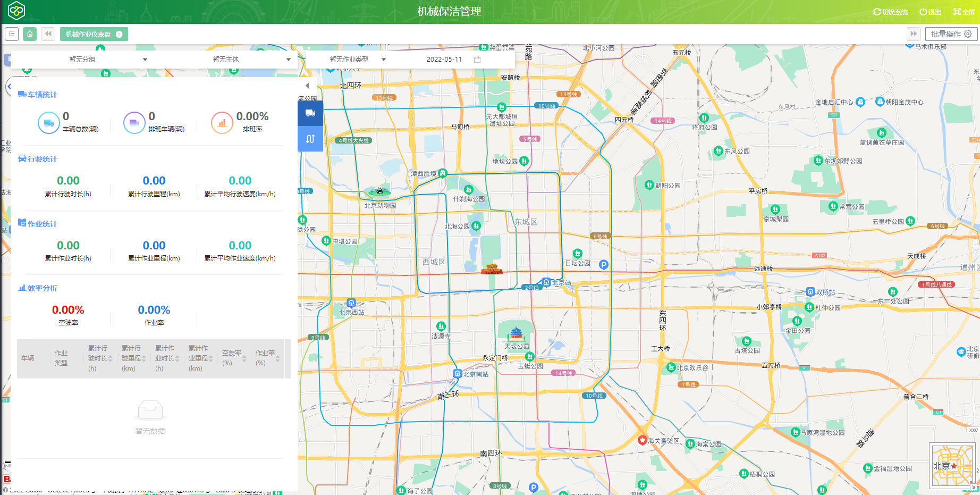980x495 pixels.
Task: Click the 排班率 scheduling rate chart icon
Action: (x=222, y=123)
